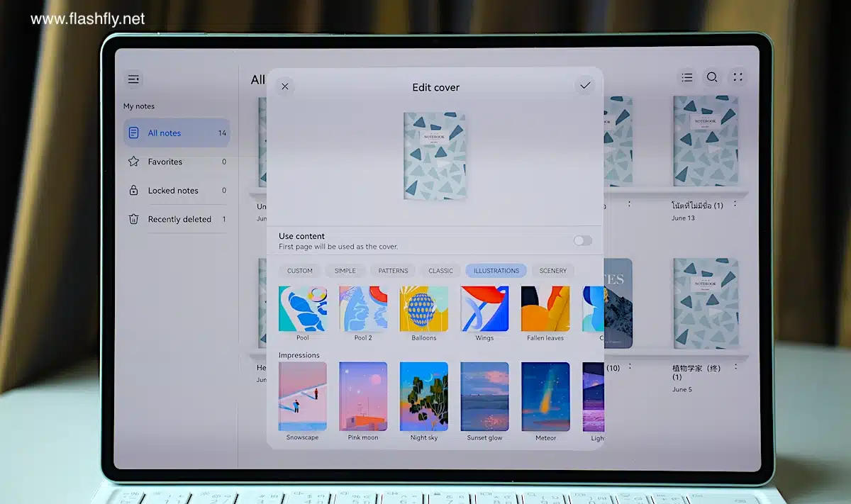
Task: Open options for the June 13 note
Action: [735, 204]
